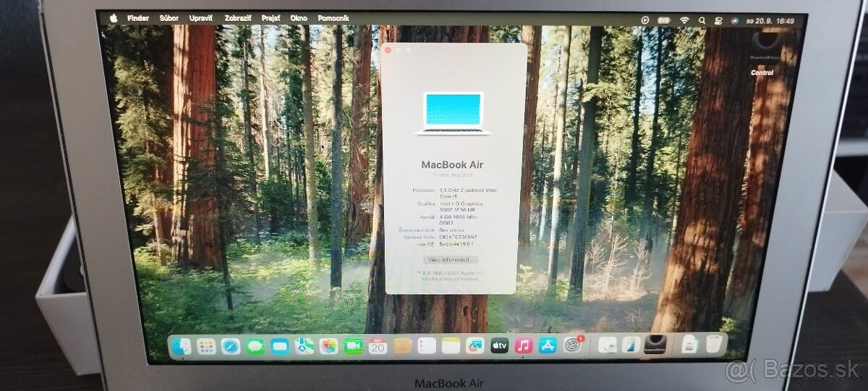Open Photos from the Dock
This screenshot has width=868, height=391.
coord(329,346)
